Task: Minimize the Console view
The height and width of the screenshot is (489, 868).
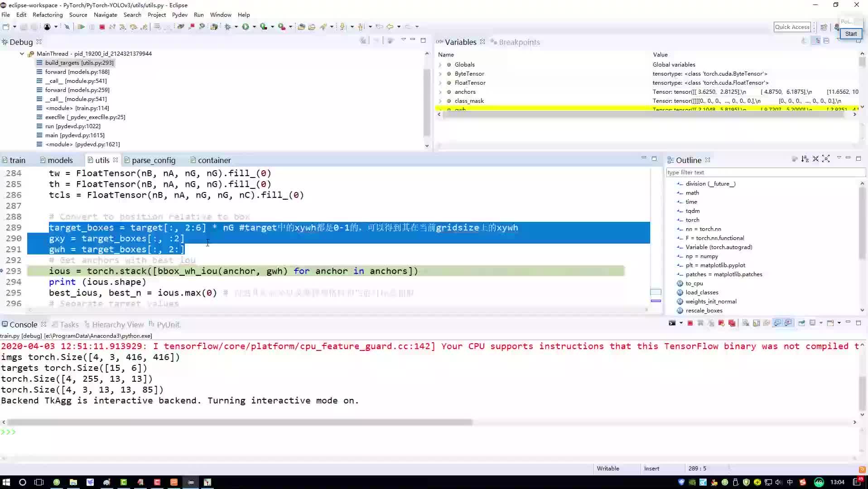Action: click(x=848, y=323)
